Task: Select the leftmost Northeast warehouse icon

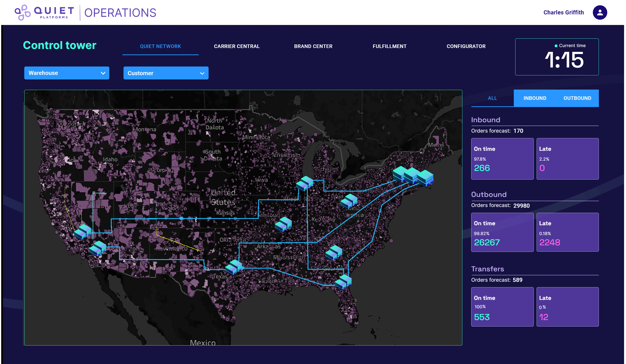Action: point(400,174)
